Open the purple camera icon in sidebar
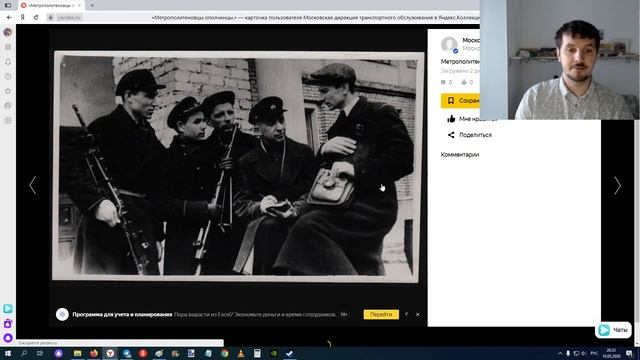The image size is (640, 360). [x=8, y=324]
